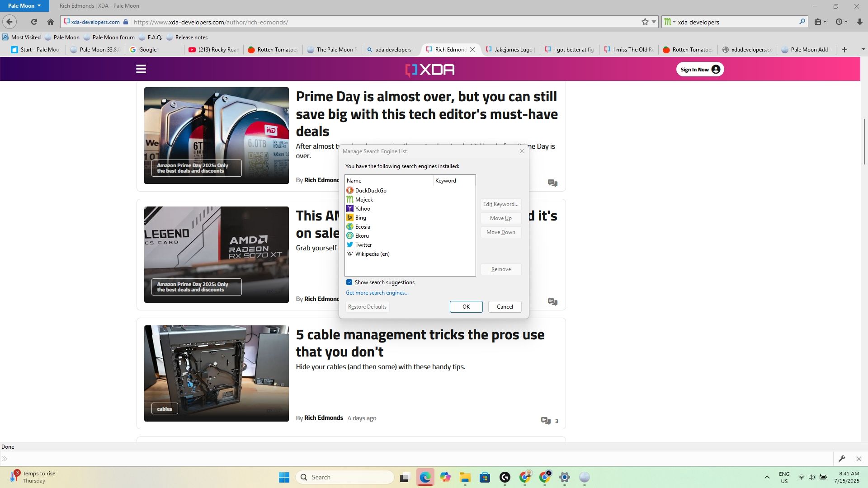Image resolution: width=868 pixels, height=488 pixels.
Task: Click Cancel in search engine dialog
Action: click(x=505, y=307)
